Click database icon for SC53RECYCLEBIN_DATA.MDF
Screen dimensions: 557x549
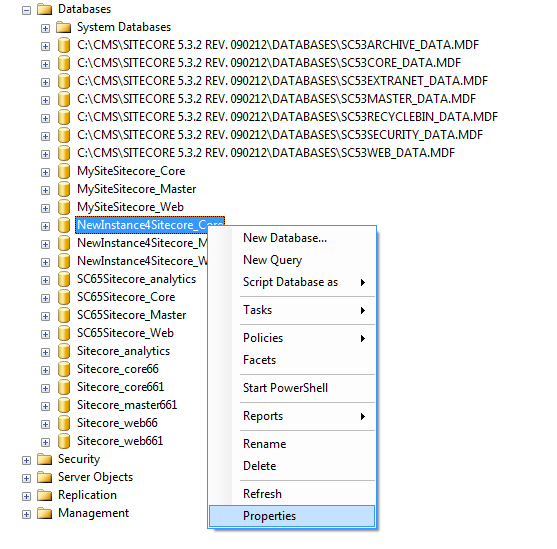click(64, 117)
